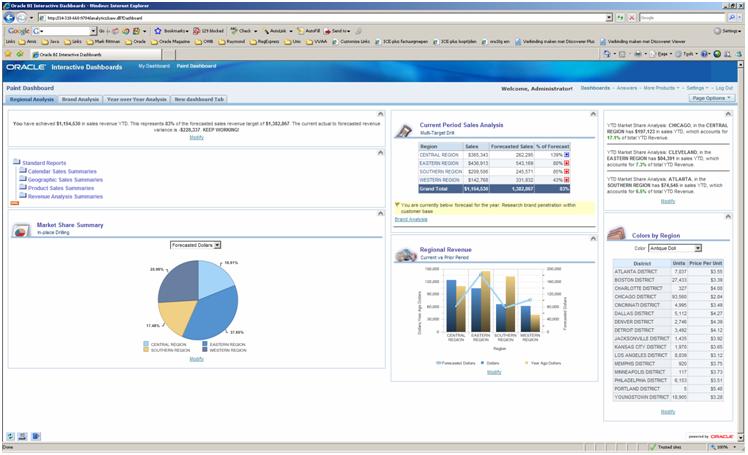
Task: Click the browser Back arrow button
Action: click(9, 18)
